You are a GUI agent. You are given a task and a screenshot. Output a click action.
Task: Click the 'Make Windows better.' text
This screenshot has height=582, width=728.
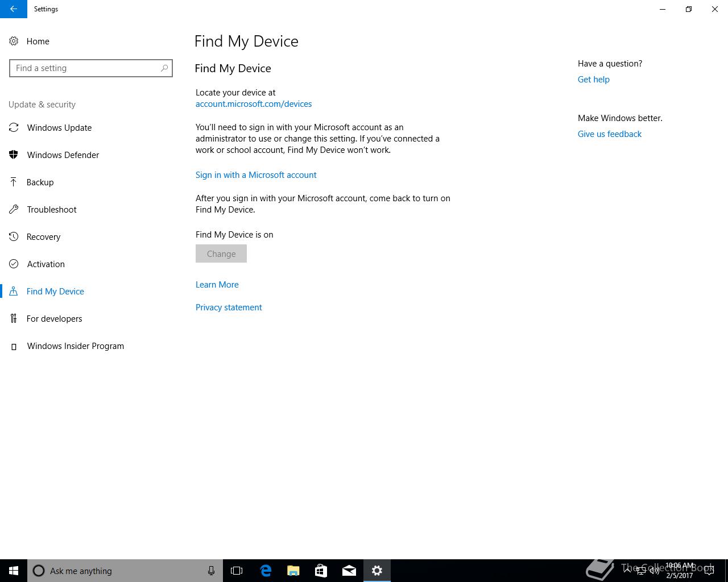[x=620, y=118]
